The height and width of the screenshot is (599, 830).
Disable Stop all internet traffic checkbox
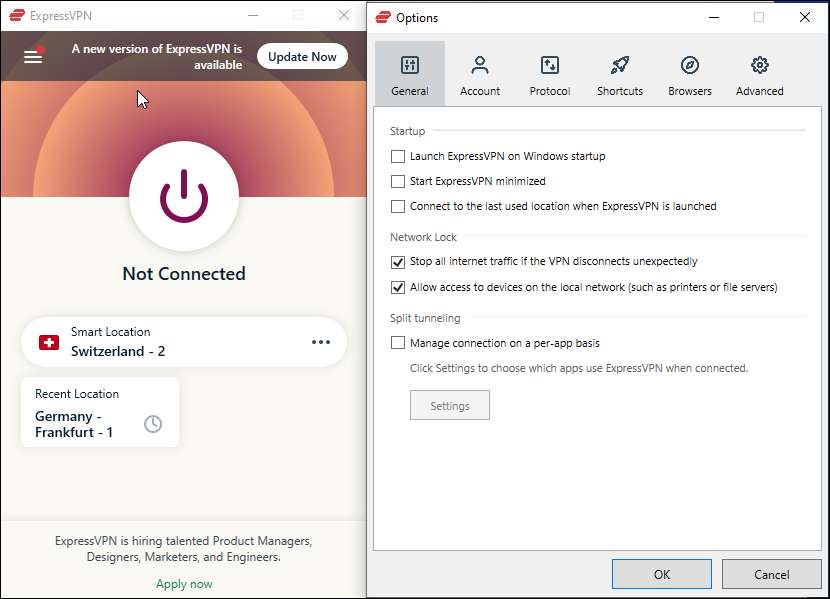coord(398,262)
